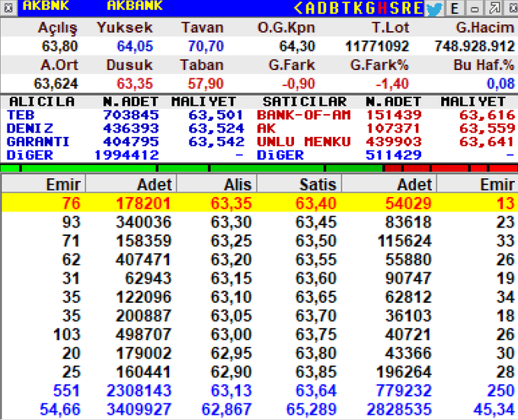Click the arrow pop-out icon in title bar
This screenshot has height=420, width=518.
(x=494, y=8)
